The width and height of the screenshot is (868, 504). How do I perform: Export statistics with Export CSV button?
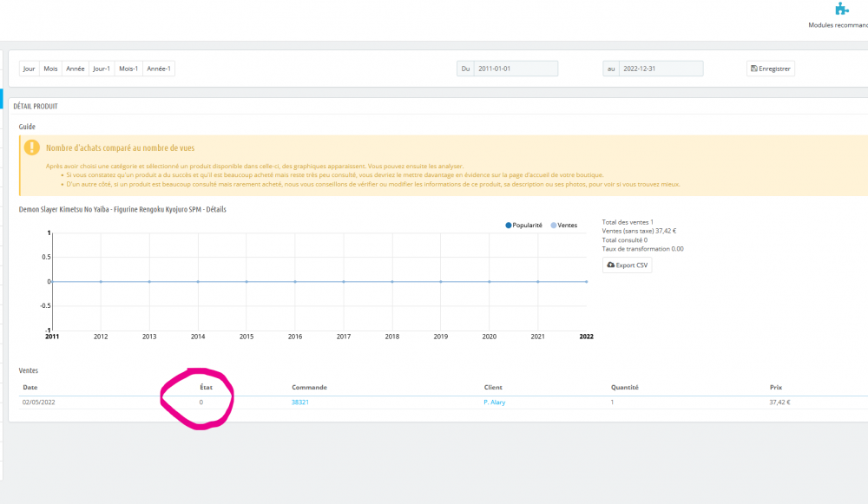[x=628, y=265]
